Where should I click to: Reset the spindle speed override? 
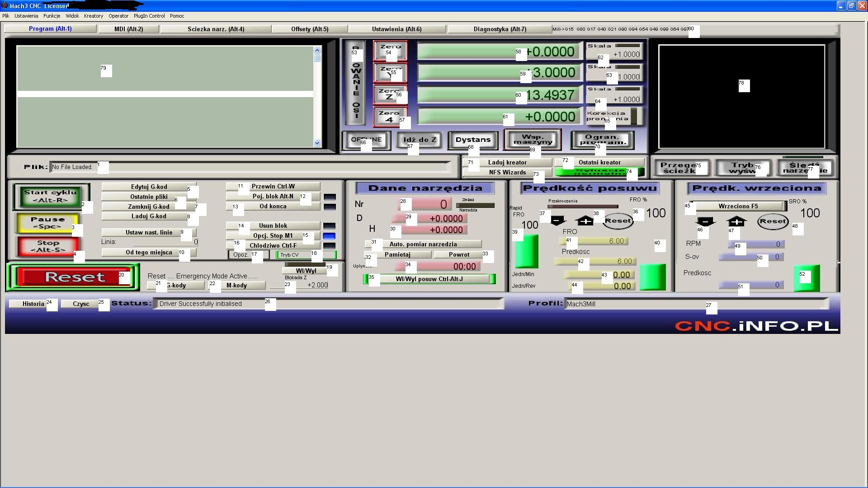773,221
